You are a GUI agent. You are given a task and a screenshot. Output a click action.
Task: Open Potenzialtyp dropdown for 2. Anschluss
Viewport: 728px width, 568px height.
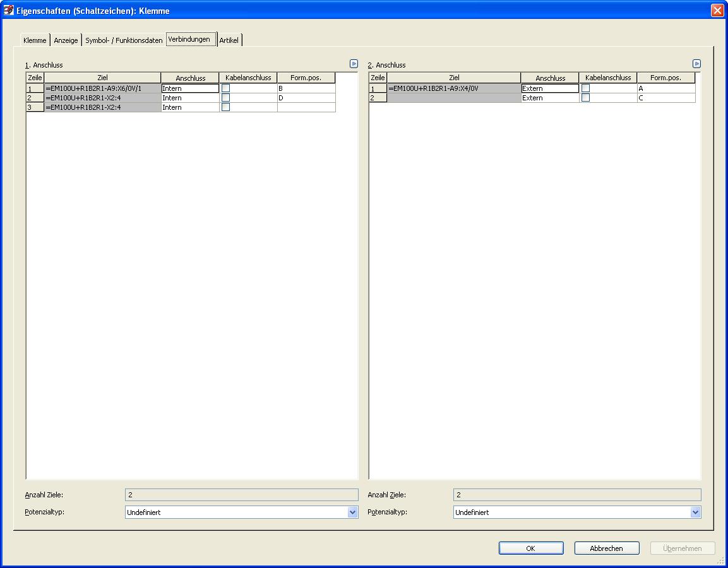[x=695, y=512]
